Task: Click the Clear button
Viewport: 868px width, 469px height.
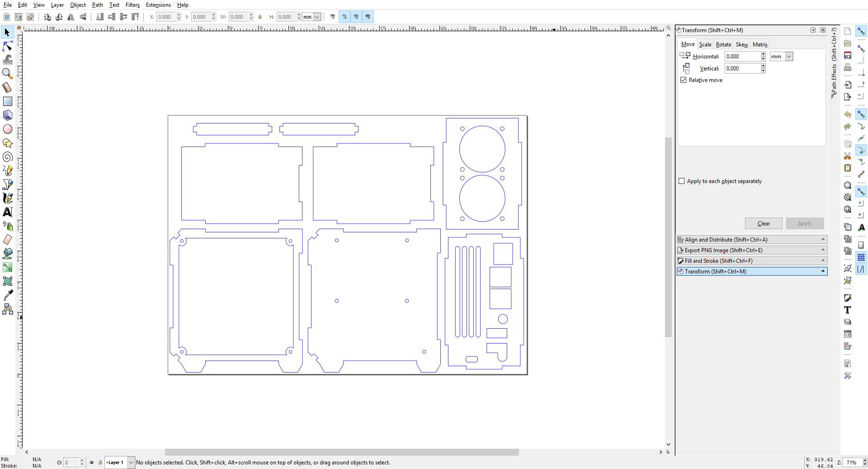Action: [763, 223]
